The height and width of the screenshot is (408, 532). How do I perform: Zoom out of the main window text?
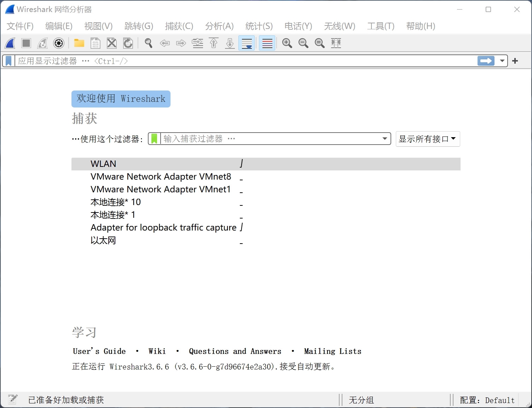tap(303, 43)
